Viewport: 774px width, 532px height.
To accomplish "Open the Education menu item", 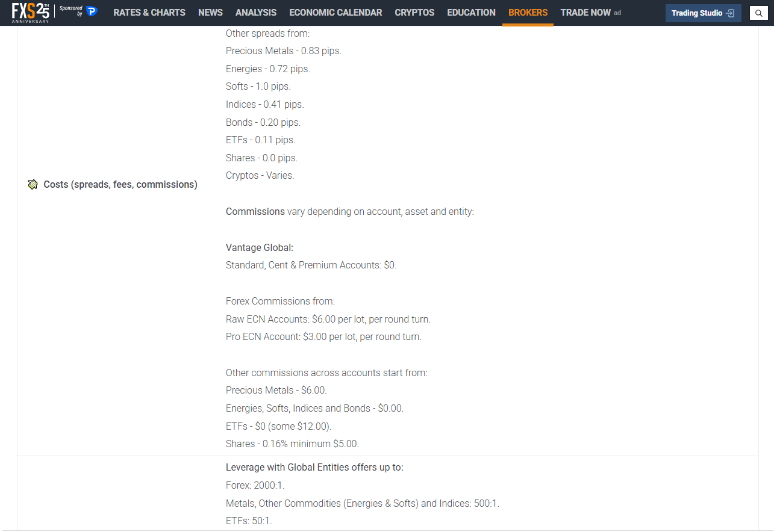I will 471,13.
